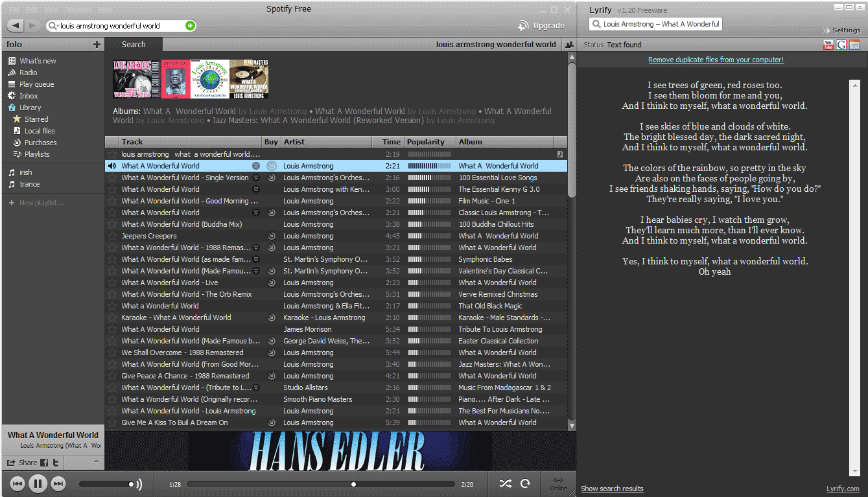Viewport: 868px width, 497px height.
Task: Star What A Wonderful World - Louis Armstrong track
Action: pos(112,411)
